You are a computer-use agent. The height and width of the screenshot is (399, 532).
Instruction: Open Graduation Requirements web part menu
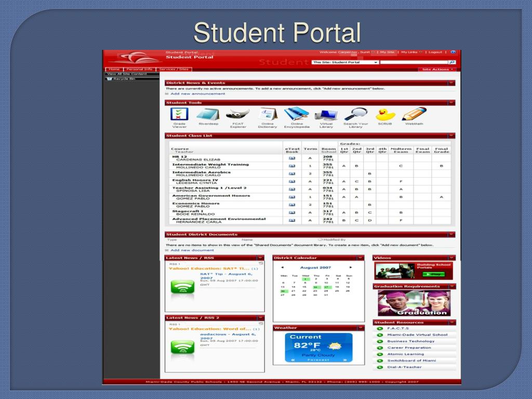point(452,286)
